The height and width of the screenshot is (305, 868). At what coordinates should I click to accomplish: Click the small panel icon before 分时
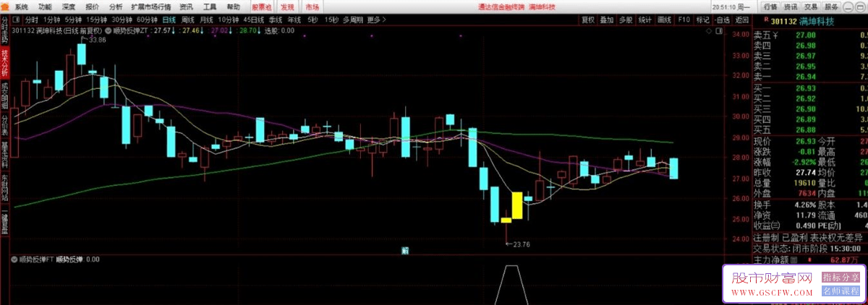(17, 20)
